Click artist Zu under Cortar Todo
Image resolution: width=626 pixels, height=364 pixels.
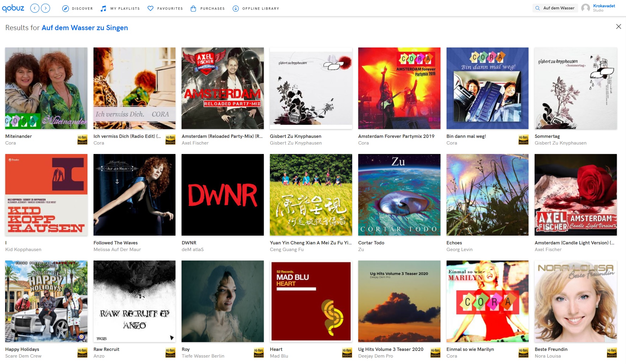coord(361,250)
